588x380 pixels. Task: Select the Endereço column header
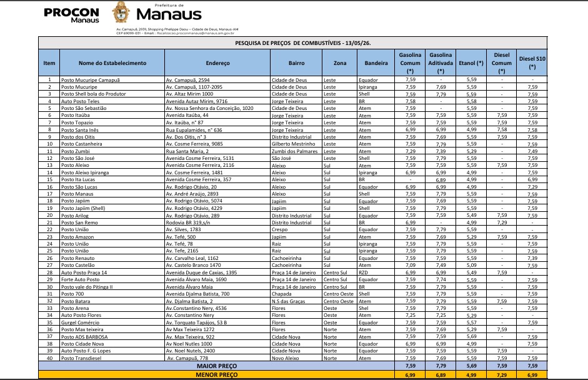pyautogui.click(x=217, y=63)
